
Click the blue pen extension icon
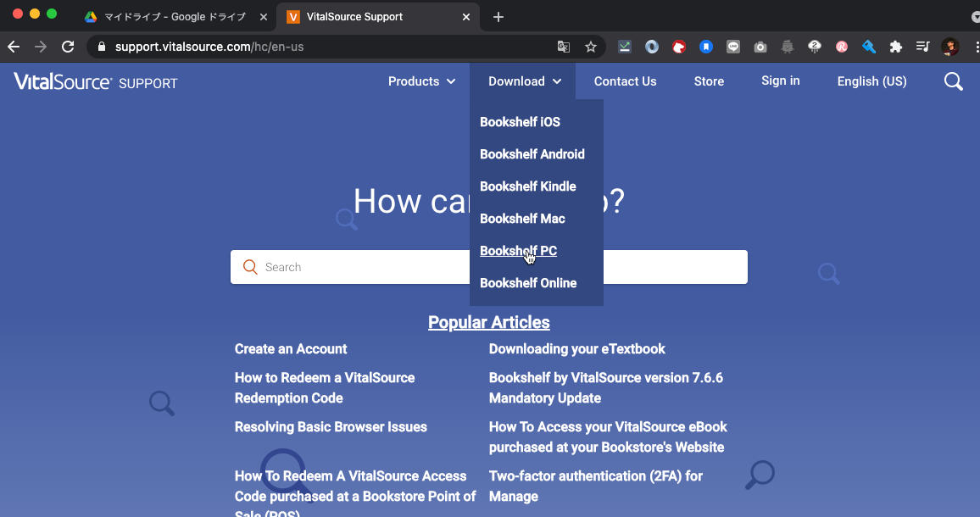coord(869,47)
